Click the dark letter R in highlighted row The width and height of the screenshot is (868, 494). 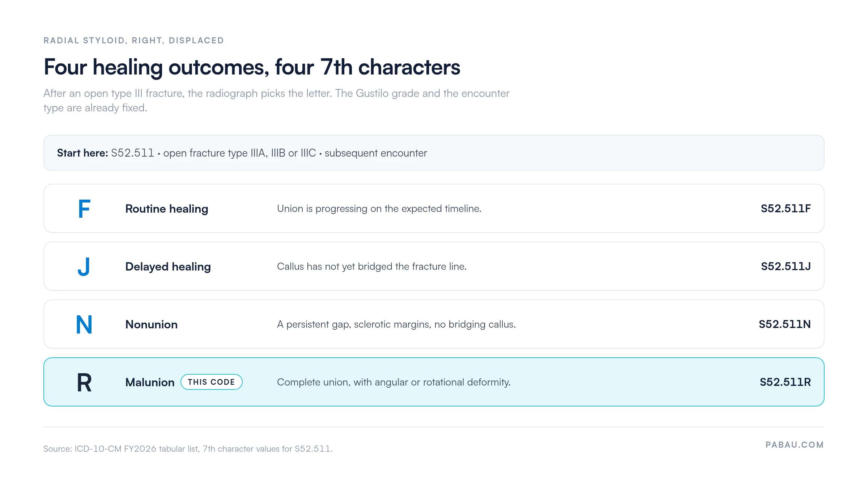84,382
